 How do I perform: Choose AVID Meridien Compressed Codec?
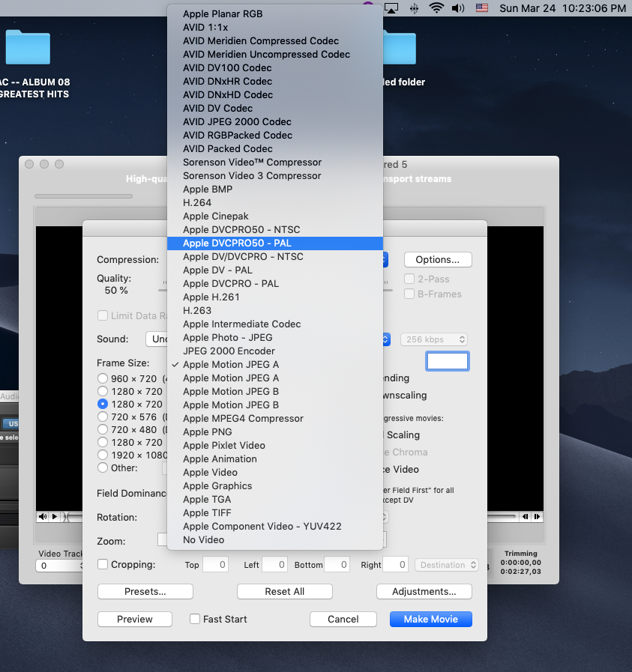275,40
